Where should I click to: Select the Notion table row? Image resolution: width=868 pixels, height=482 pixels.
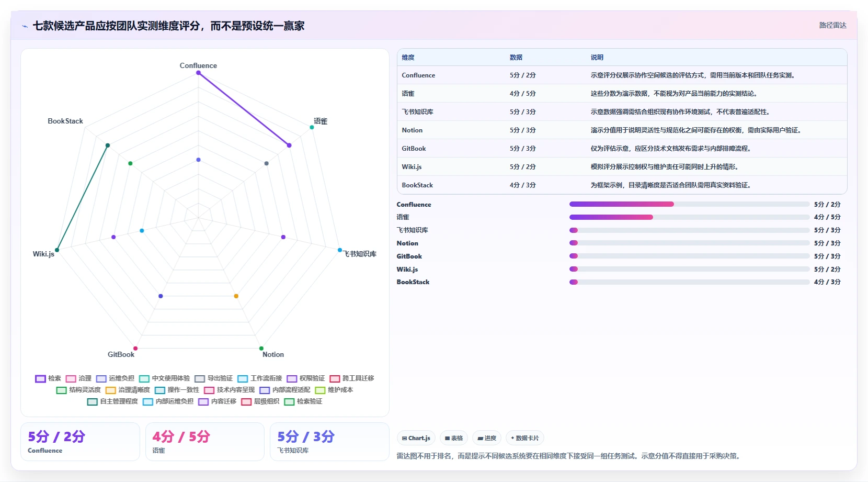coord(622,130)
